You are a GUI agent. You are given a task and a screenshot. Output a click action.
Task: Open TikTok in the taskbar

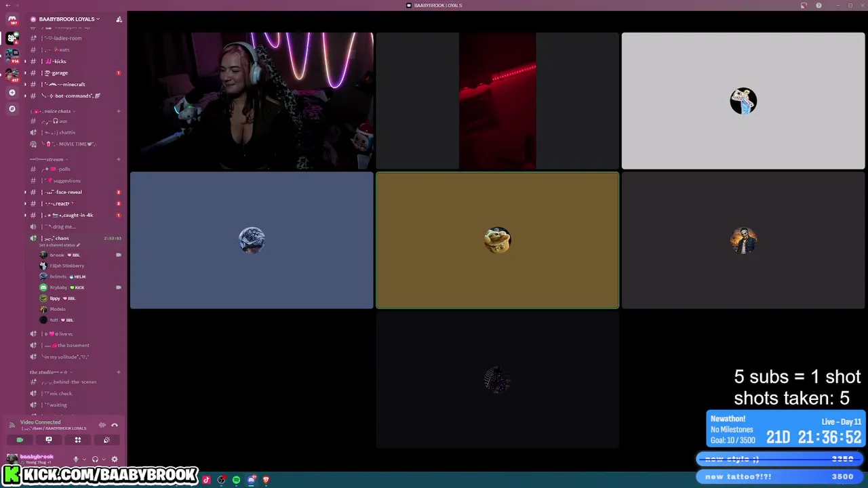click(x=206, y=480)
